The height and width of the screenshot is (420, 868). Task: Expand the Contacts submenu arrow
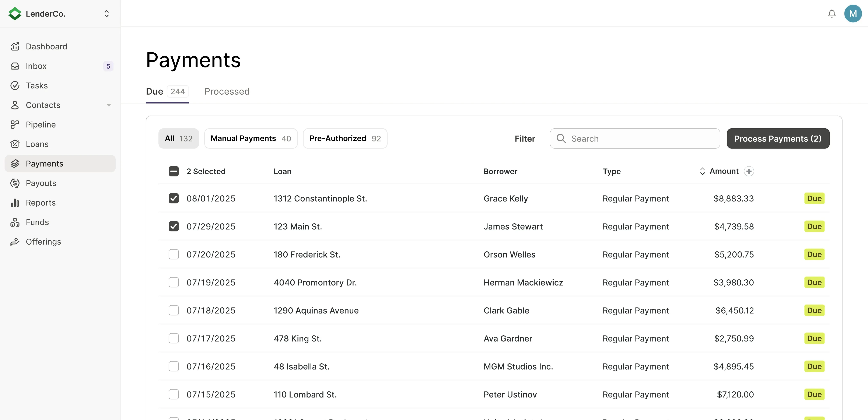(109, 105)
